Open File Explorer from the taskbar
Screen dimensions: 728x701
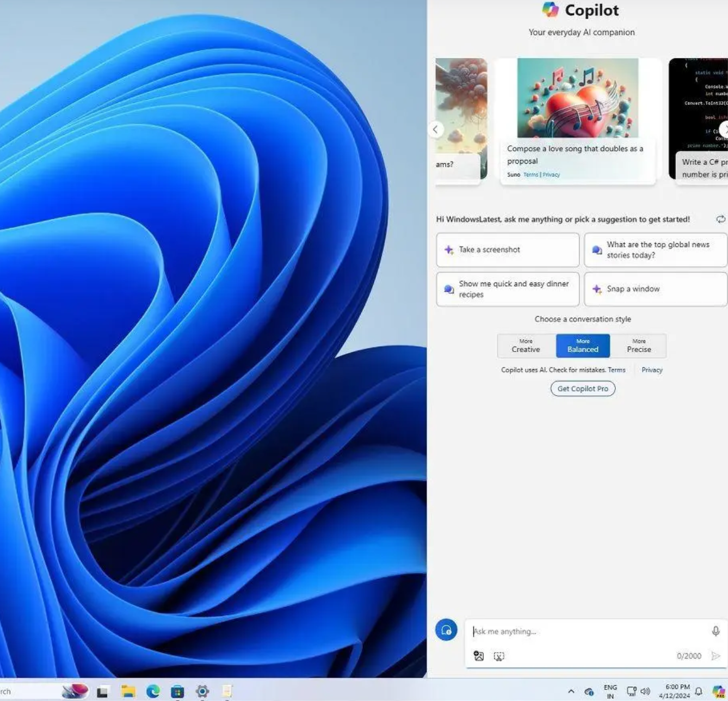coord(128,691)
